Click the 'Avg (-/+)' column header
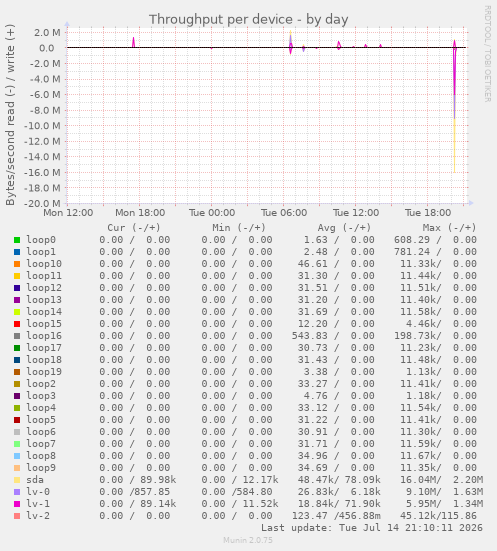Image resolution: width=497 pixels, height=551 pixels. coord(344,228)
